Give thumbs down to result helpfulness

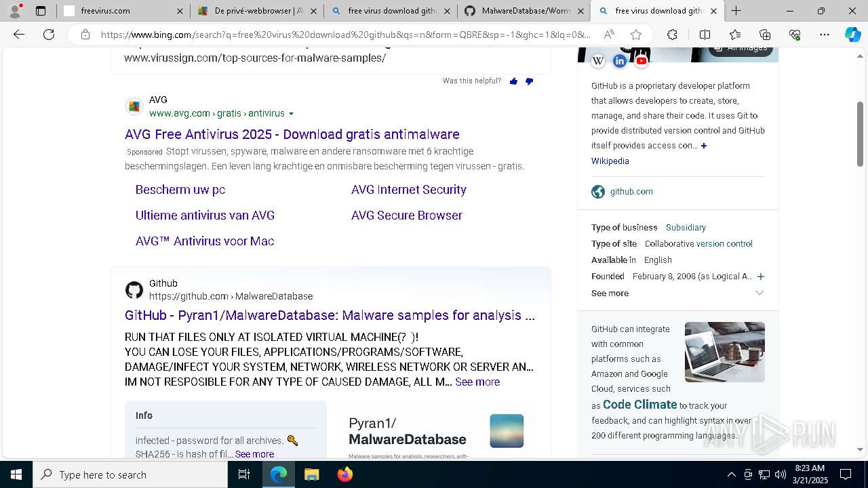pos(530,81)
